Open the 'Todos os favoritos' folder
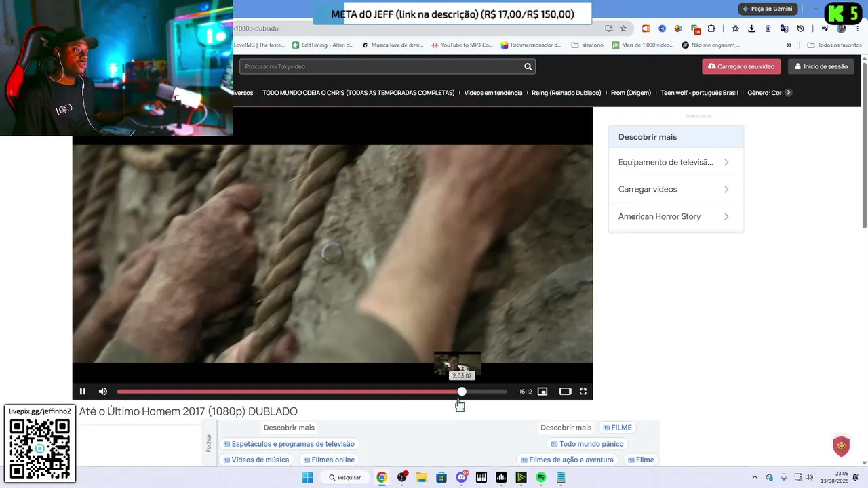Viewport: 868px width, 488px height. pos(834,45)
